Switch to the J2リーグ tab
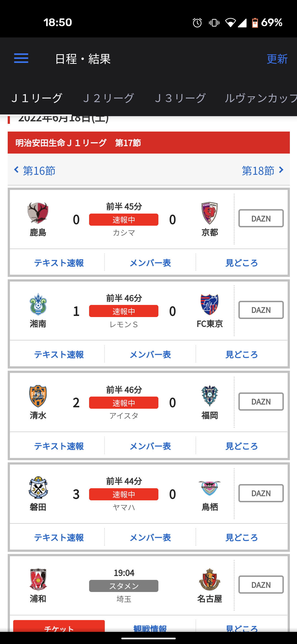 point(108,98)
